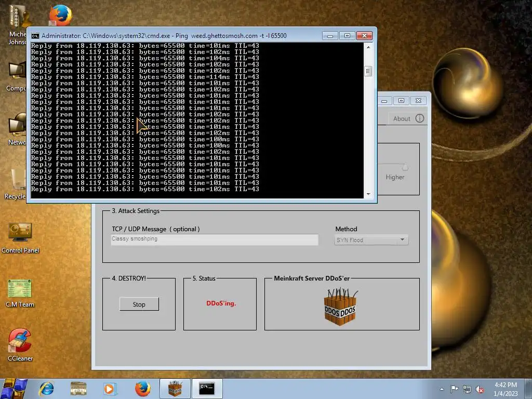Click the 5. Status group label

204,278
